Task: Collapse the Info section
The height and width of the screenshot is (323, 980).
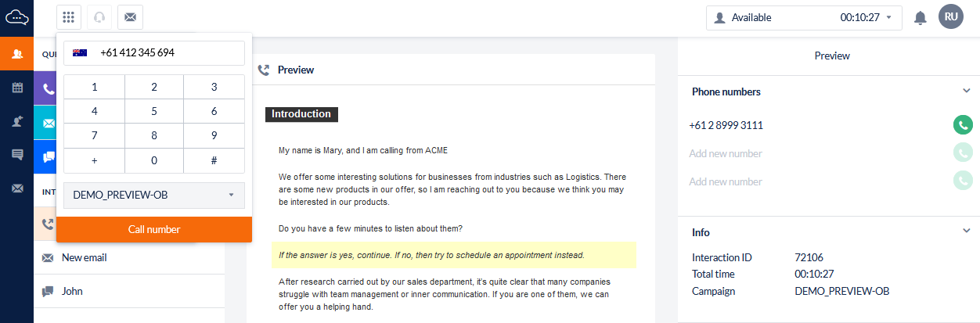Action: click(x=966, y=231)
